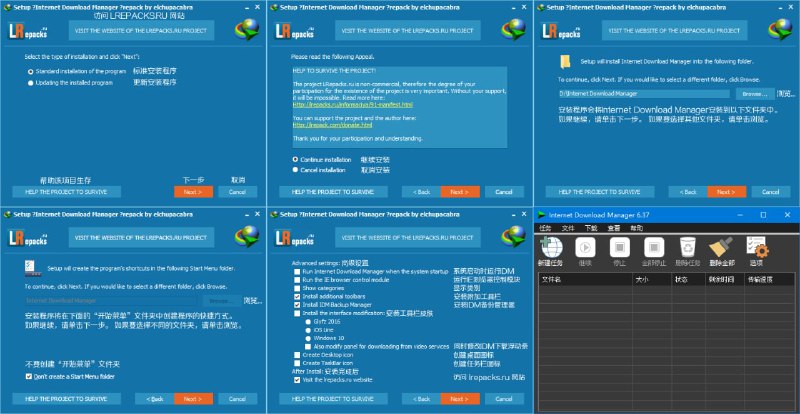Image resolution: width=800 pixels, height=414 pixels.
Task: Click the 文件名 (File name) column header
Action: 553,279
